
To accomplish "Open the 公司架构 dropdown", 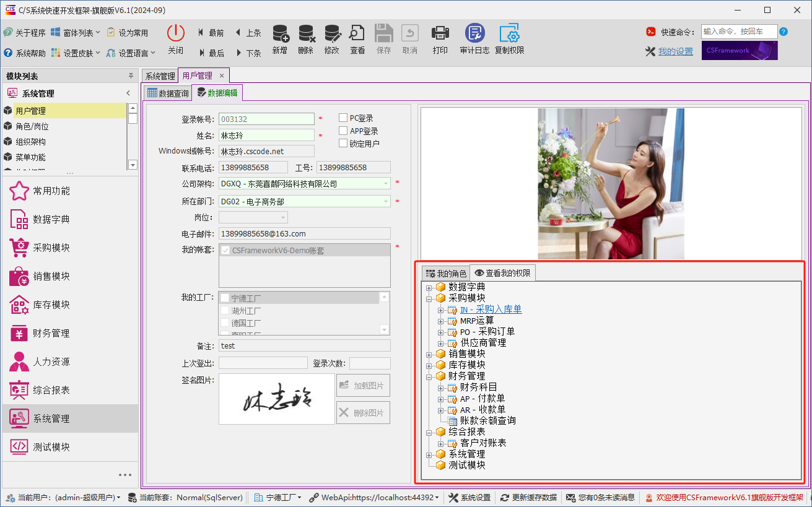I will [386, 184].
